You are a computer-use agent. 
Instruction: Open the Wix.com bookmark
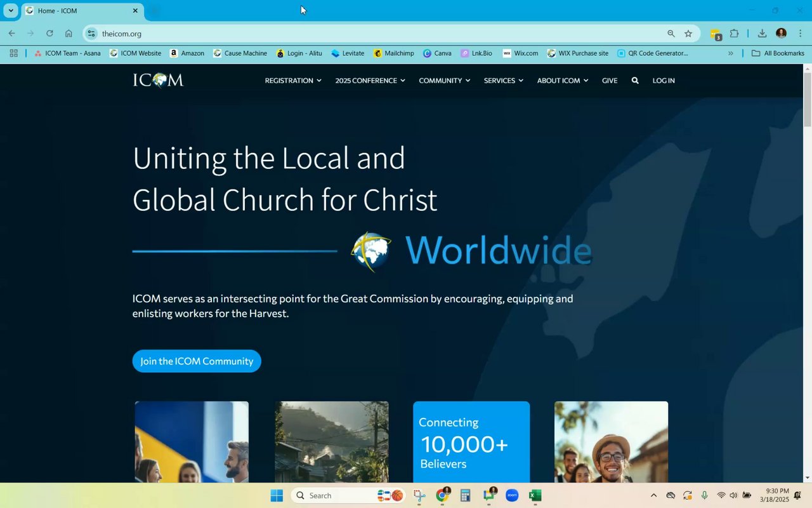(x=520, y=53)
